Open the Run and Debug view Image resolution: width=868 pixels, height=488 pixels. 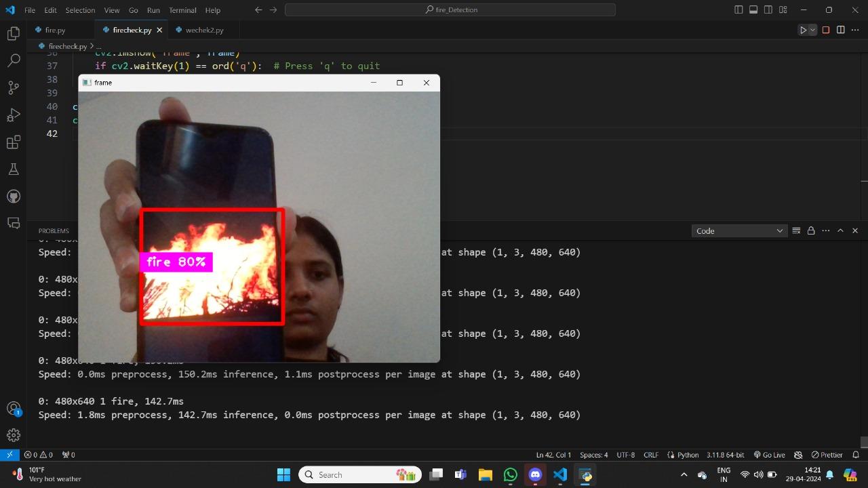click(x=14, y=115)
